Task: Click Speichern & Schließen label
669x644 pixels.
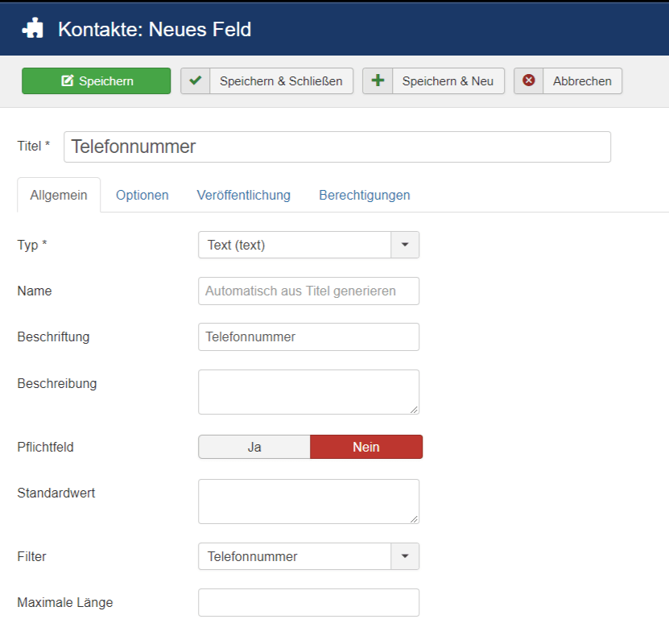Action: click(281, 81)
